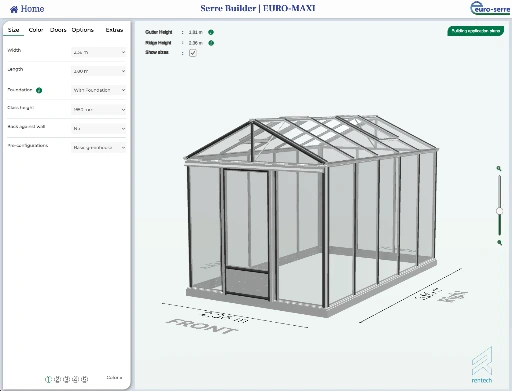This screenshot has width=512, height=391.
Task: Click the zoom slider handle
Action: pyautogui.click(x=499, y=211)
